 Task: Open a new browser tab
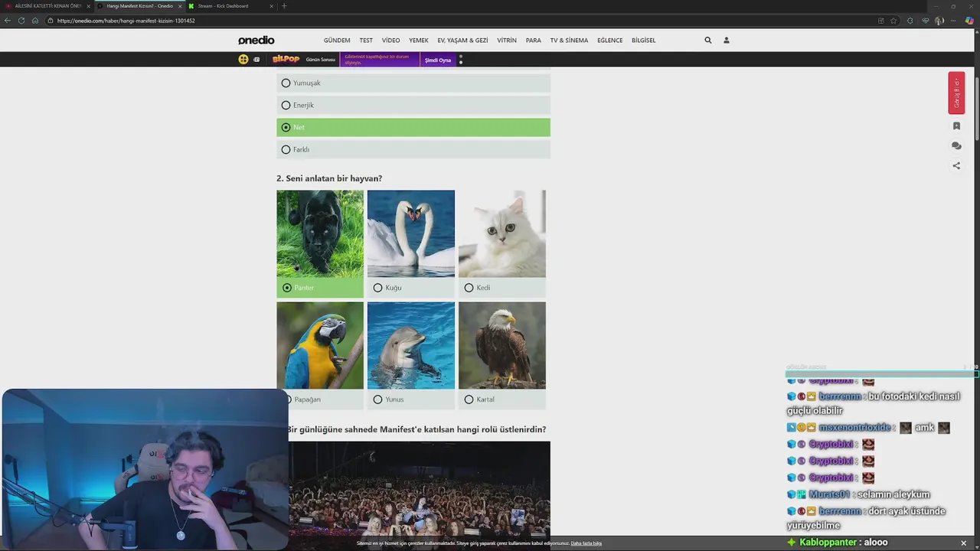click(x=284, y=6)
